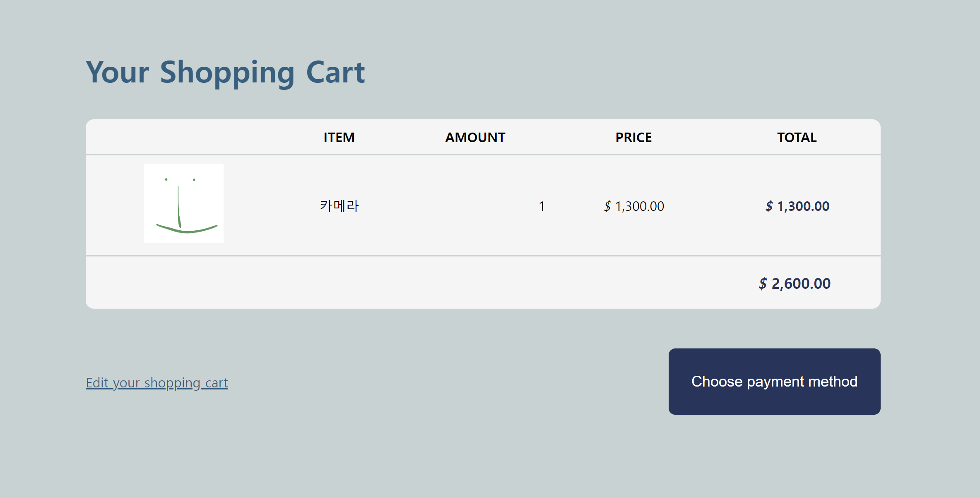Viewport: 980px width, 498px height.
Task: Click the word shopping in the edit link
Action: tap(172, 383)
